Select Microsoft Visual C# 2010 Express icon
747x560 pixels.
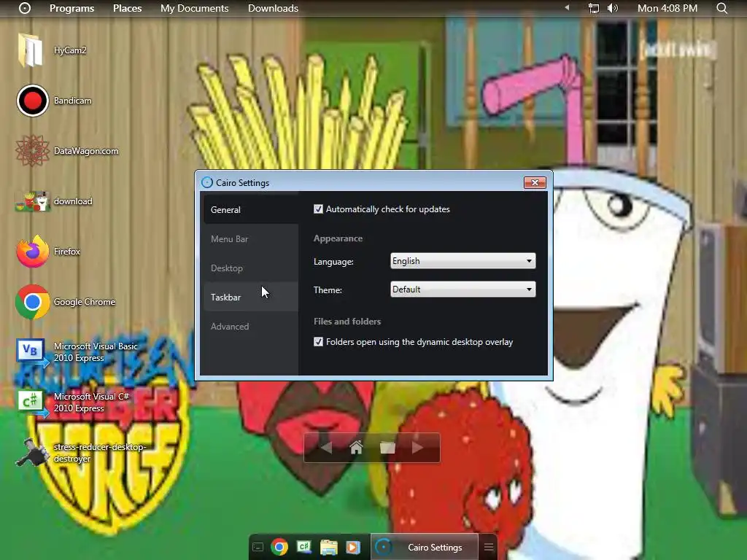[x=31, y=402]
